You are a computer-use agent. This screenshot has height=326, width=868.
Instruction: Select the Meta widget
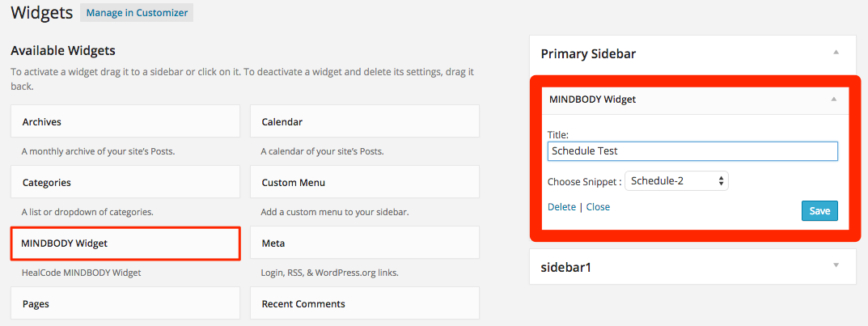(x=365, y=243)
